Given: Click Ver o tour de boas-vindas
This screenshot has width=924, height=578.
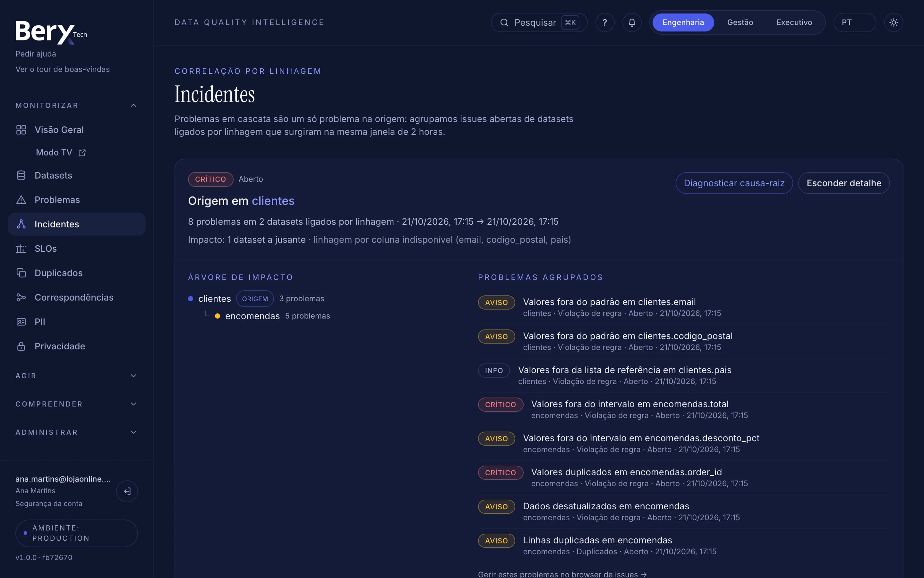Looking at the screenshot, I should (x=62, y=69).
